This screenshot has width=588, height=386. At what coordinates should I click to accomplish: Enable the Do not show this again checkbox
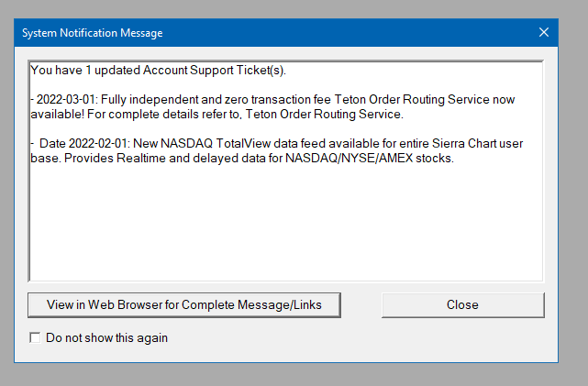(x=35, y=337)
